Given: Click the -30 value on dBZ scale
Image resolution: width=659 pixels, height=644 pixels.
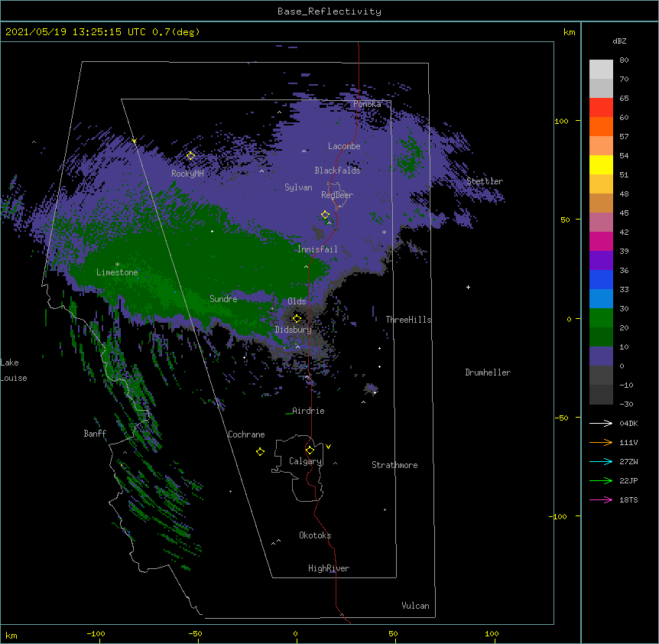Looking at the screenshot, I should click(x=626, y=404).
